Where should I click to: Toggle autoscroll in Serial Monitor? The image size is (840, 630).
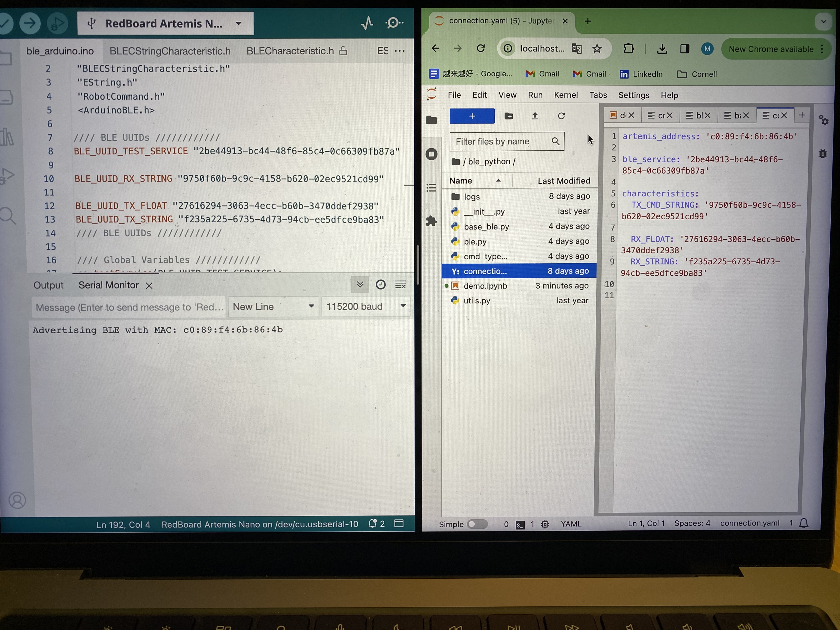[x=360, y=284]
